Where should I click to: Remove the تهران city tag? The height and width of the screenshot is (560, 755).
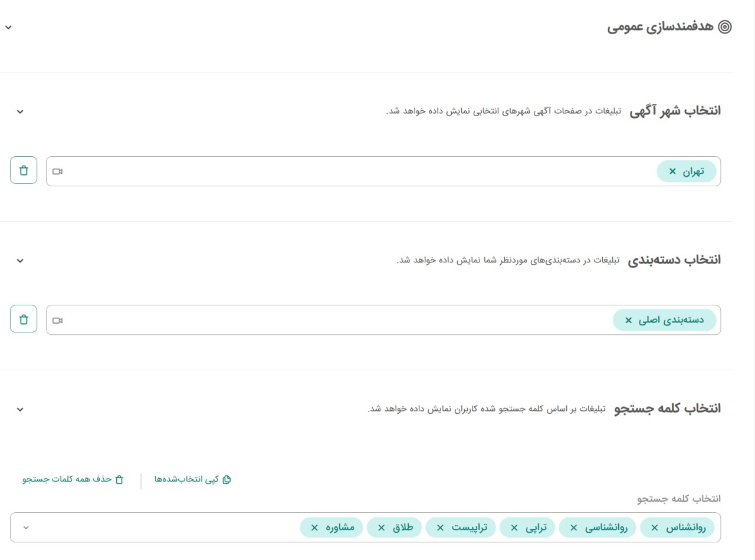coord(672,171)
